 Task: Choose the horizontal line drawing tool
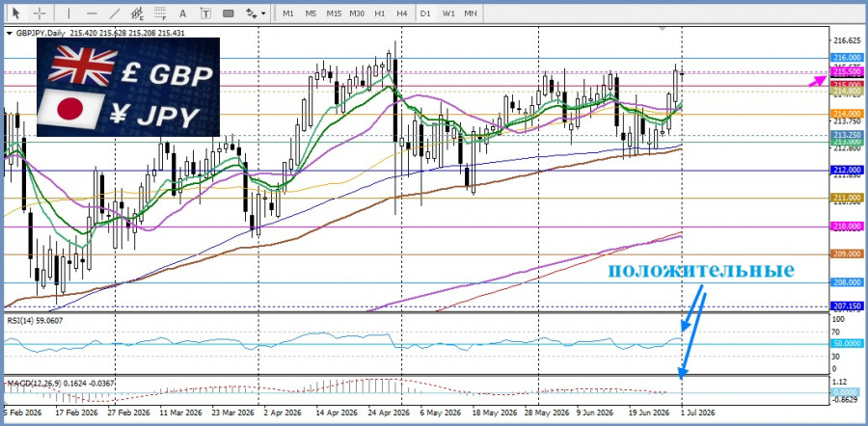pyautogui.click(x=92, y=13)
